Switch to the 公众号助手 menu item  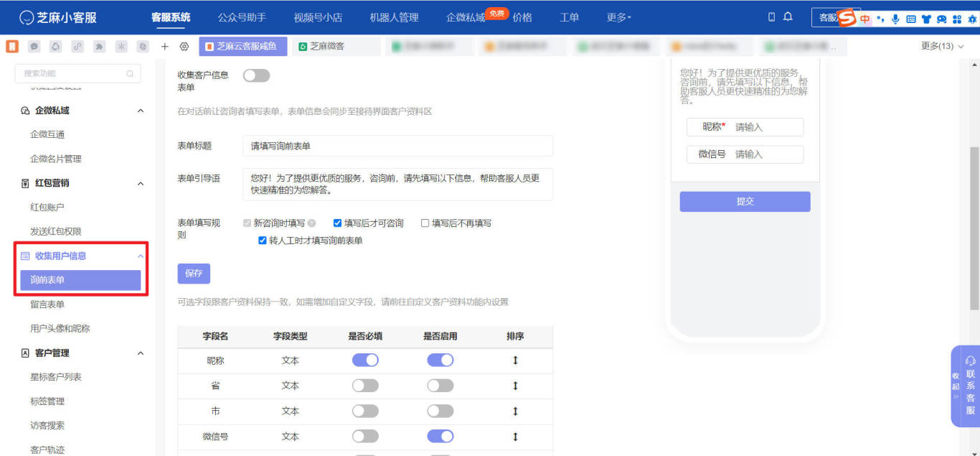point(241,17)
